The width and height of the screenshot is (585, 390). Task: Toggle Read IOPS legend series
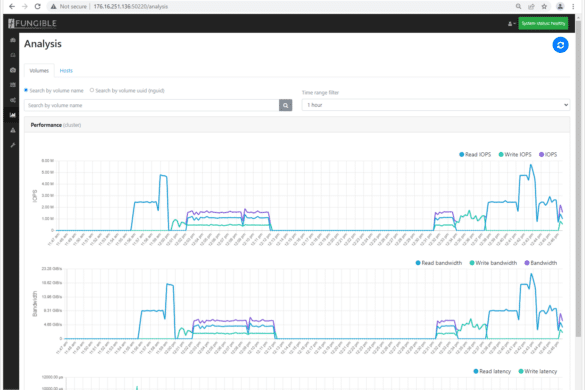(475, 155)
